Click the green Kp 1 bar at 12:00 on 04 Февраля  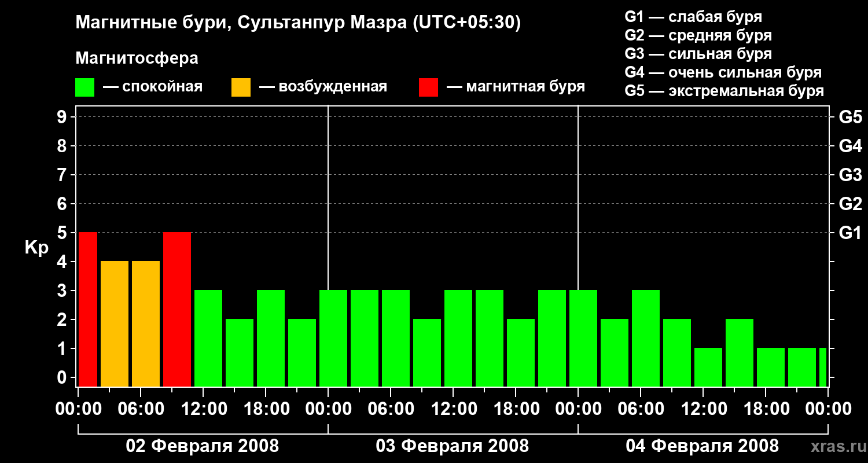pos(708,367)
